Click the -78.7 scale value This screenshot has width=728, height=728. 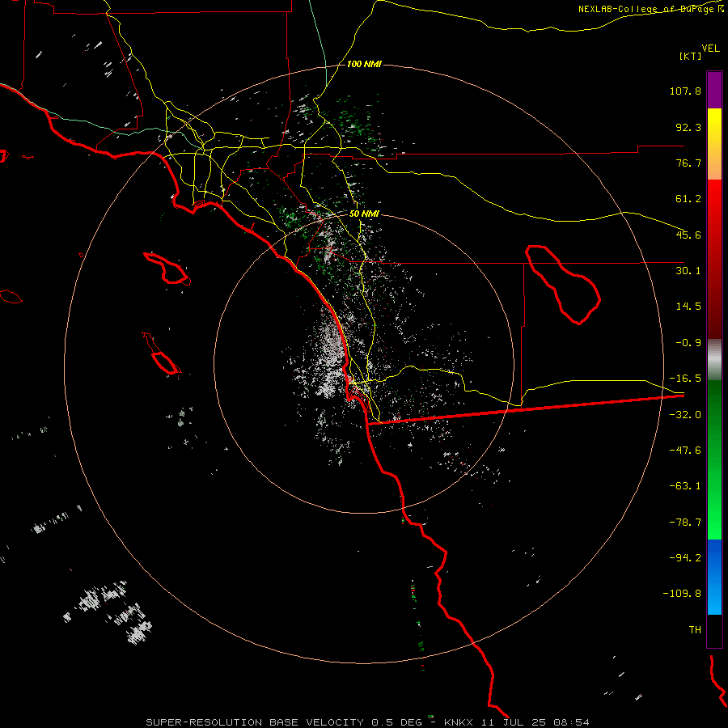(685, 523)
